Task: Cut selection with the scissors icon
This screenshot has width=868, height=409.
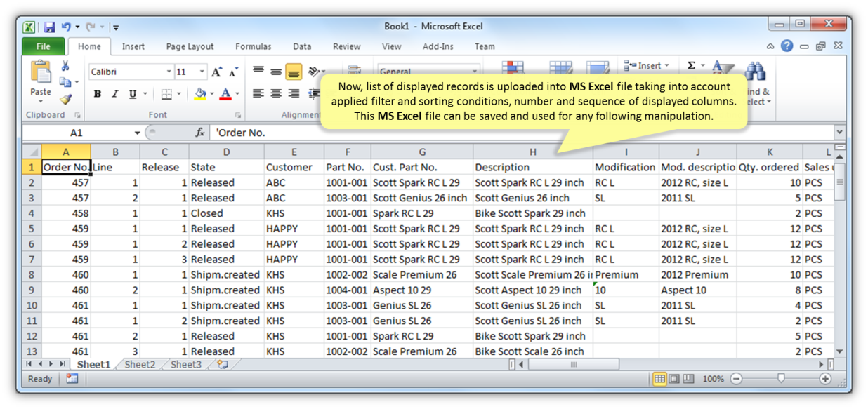Action: click(65, 66)
